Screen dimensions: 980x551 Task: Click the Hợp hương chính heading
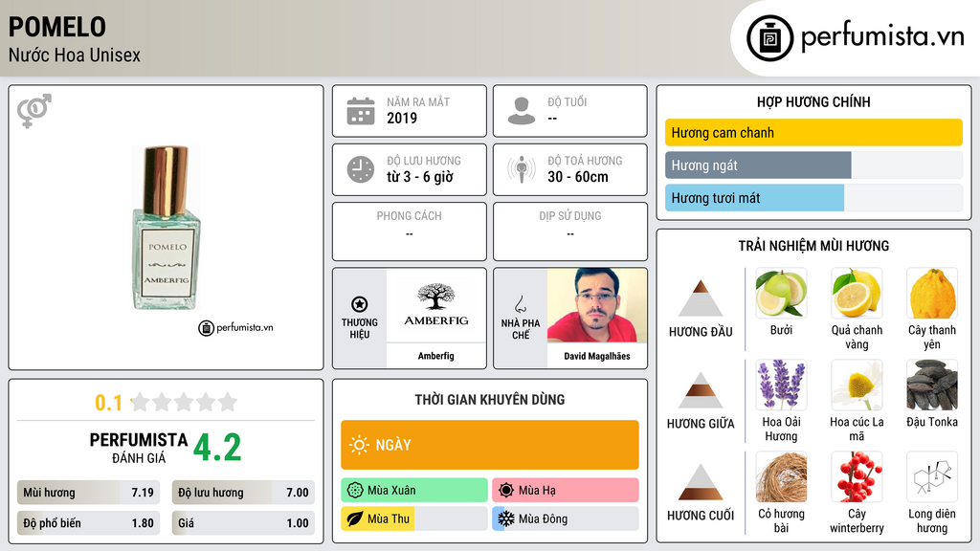813,101
